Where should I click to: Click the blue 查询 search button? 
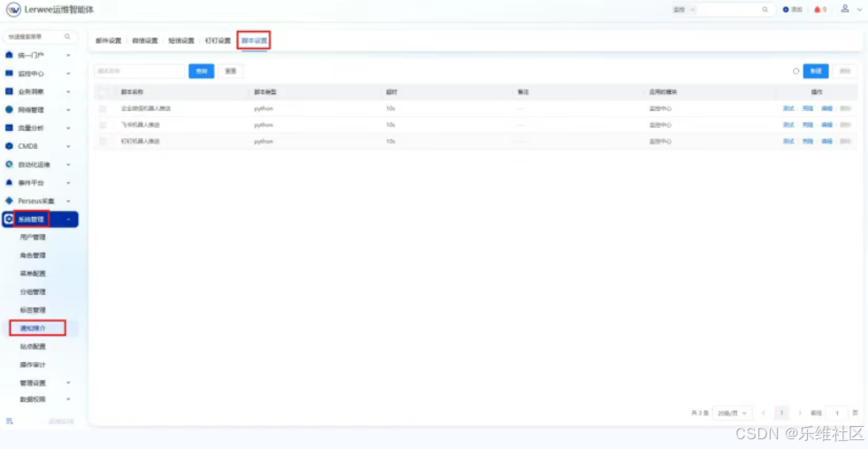pyautogui.click(x=202, y=71)
